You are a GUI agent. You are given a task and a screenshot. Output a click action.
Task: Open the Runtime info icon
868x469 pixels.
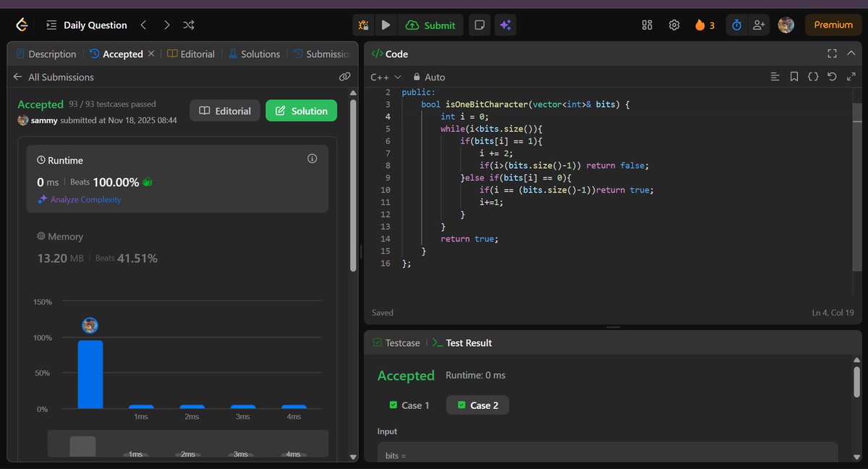click(x=312, y=159)
